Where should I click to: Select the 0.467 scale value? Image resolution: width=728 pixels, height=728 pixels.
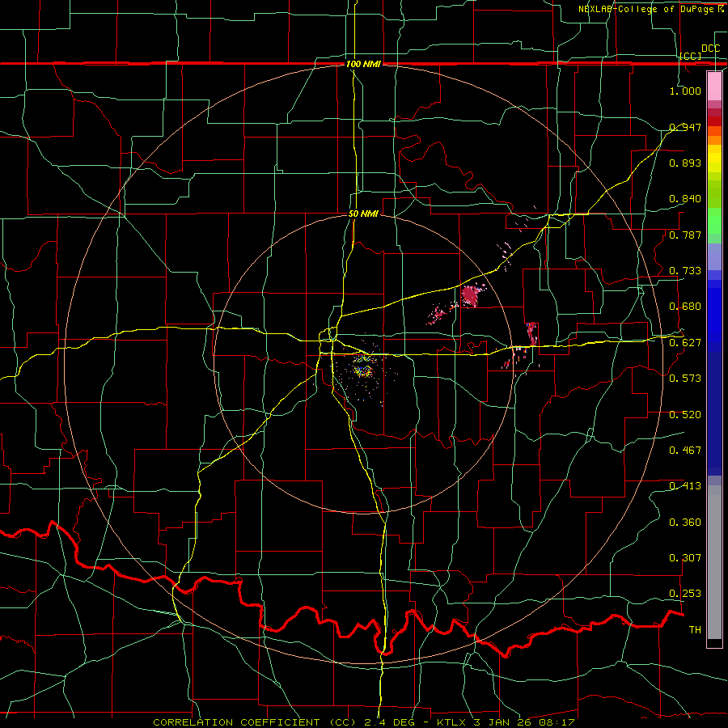(x=685, y=451)
